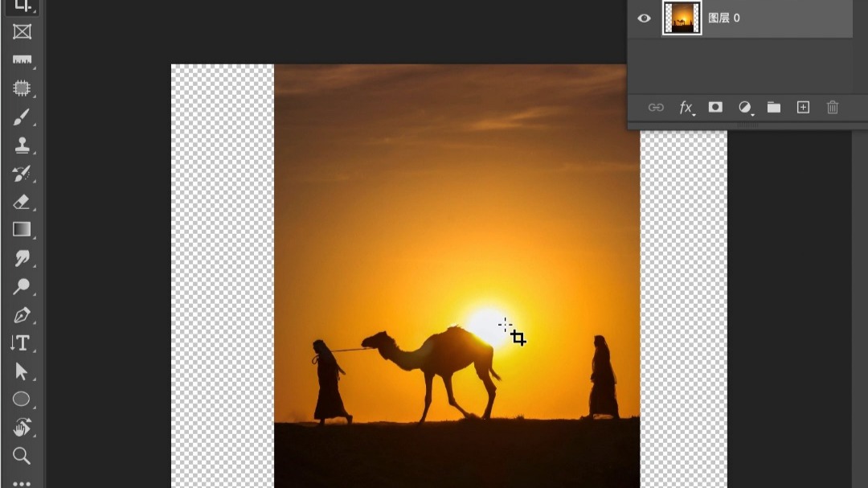This screenshot has height=488, width=868.
Task: Select the Vertical Type tool
Action: point(22,342)
